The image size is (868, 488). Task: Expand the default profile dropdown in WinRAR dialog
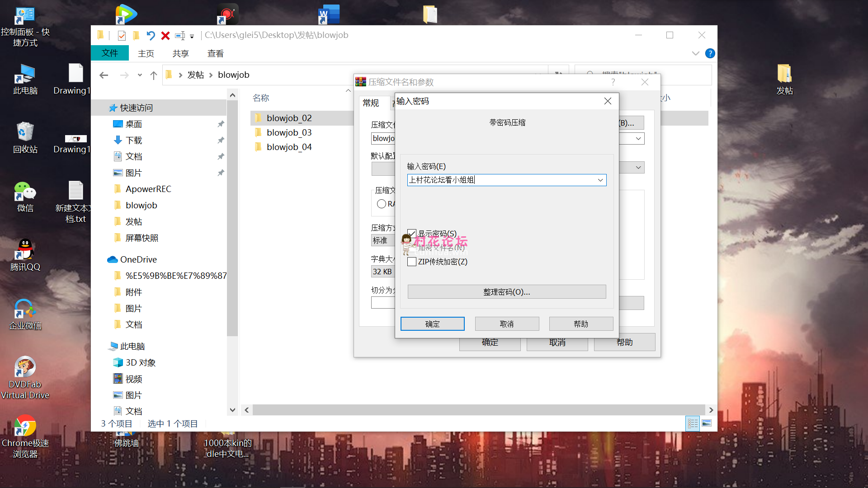click(x=638, y=167)
